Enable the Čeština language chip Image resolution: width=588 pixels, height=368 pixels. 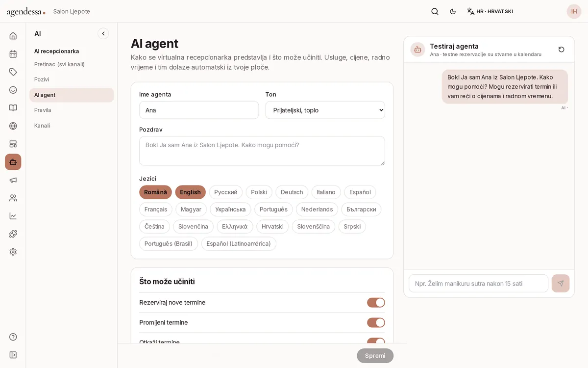point(154,227)
